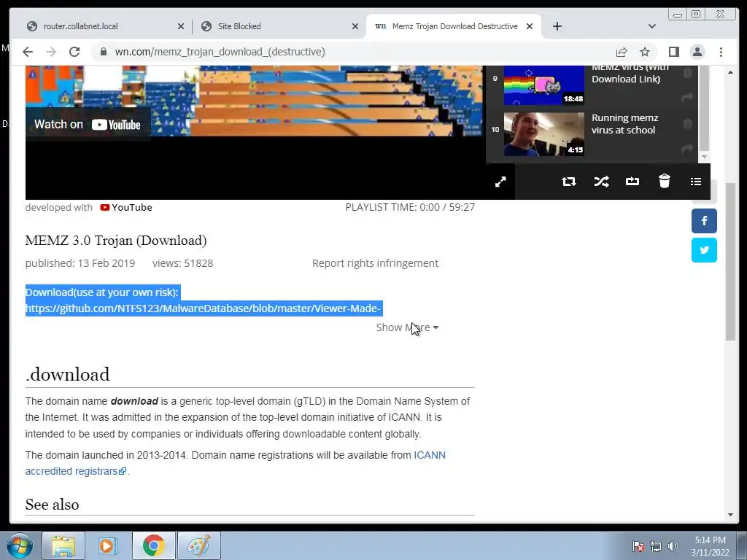Click the Chrome taskbar icon
This screenshot has height=560, width=747.
pos(153,545)
